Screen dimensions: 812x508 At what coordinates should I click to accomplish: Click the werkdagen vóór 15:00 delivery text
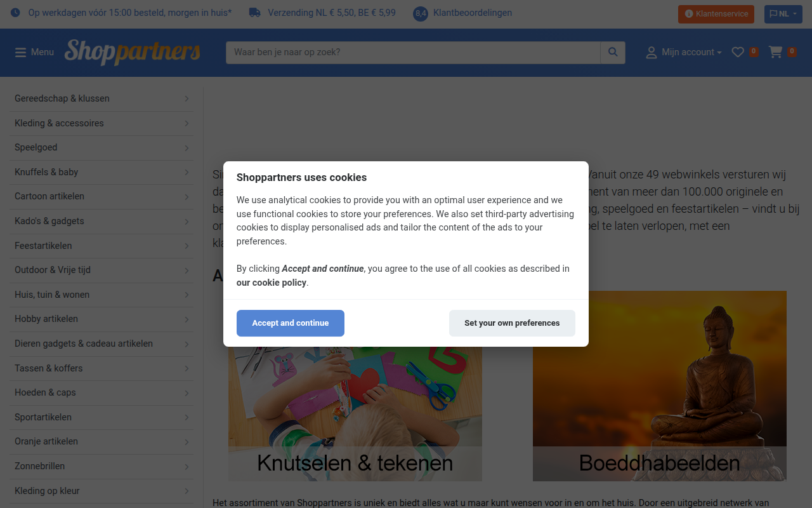(x=130, y=13)
